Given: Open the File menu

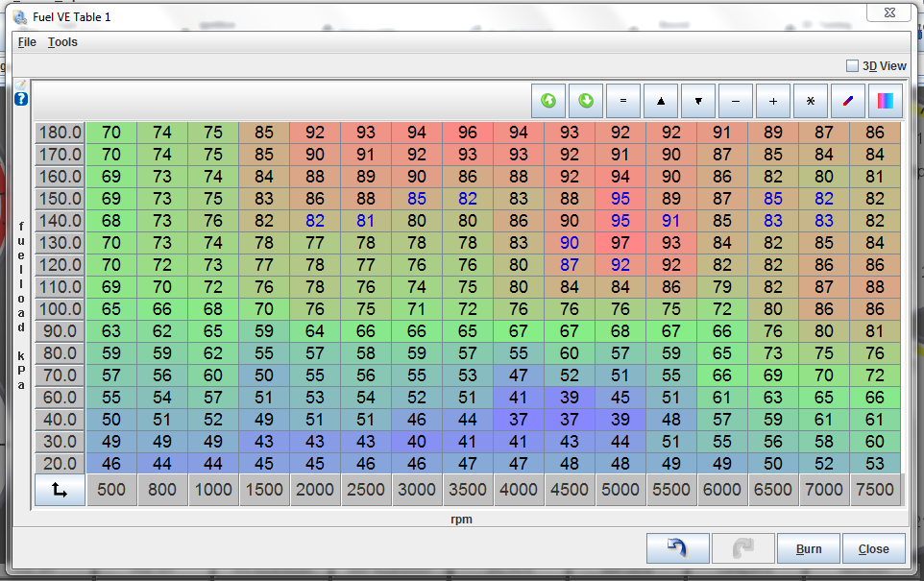Looking at the screenshot, I should tap(27, 42).
